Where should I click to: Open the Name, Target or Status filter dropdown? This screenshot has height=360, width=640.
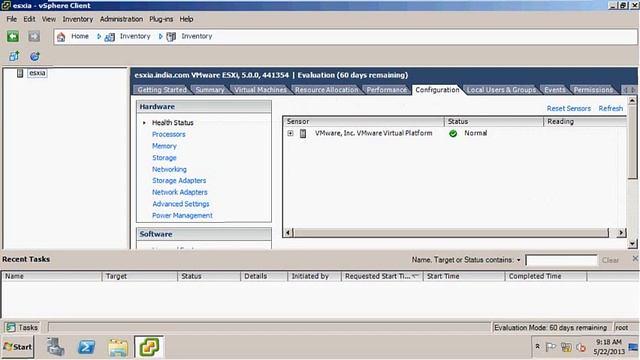tap(518, 260)
